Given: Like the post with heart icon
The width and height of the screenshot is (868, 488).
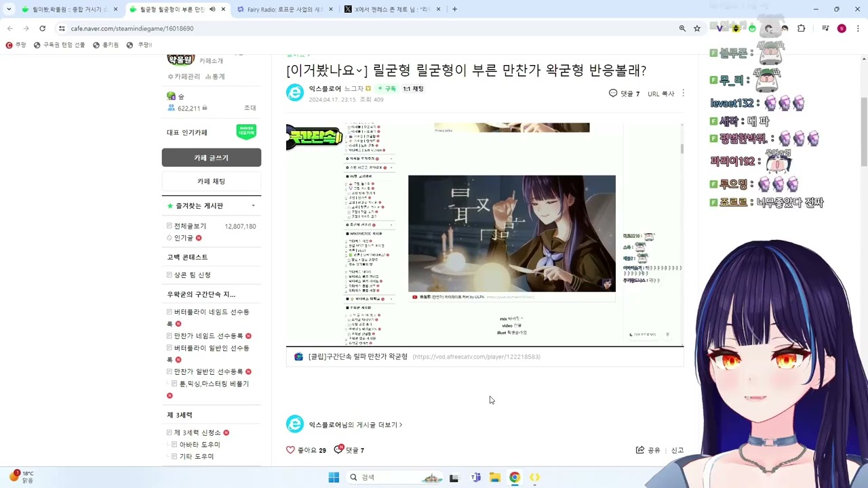Looking at the screenshot, I should [x=290, y=450].
